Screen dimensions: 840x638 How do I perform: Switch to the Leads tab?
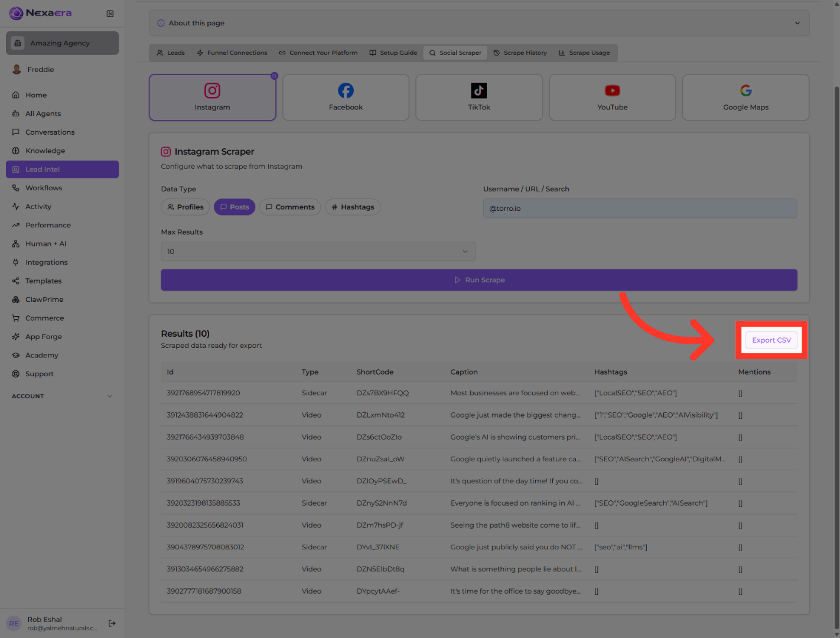pos(171,53)
